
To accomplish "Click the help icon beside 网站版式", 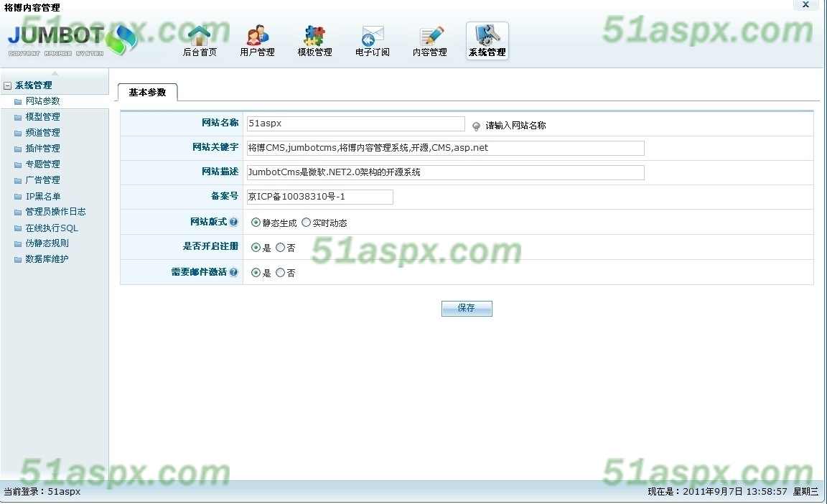I will tap(233, 222).
